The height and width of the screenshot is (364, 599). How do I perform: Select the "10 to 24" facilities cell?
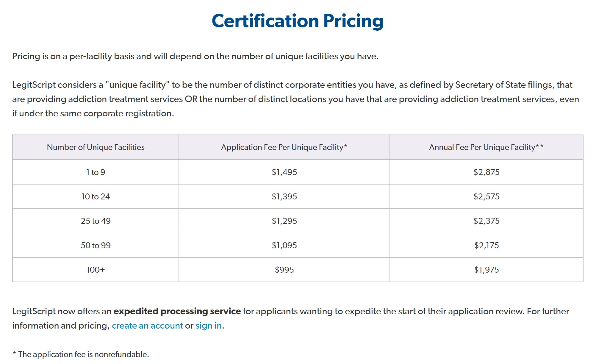(96, 196)
